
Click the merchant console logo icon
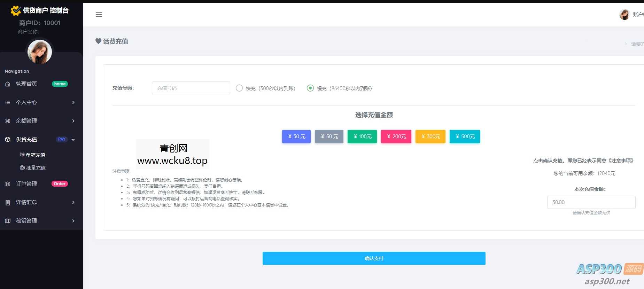[16, 11]
